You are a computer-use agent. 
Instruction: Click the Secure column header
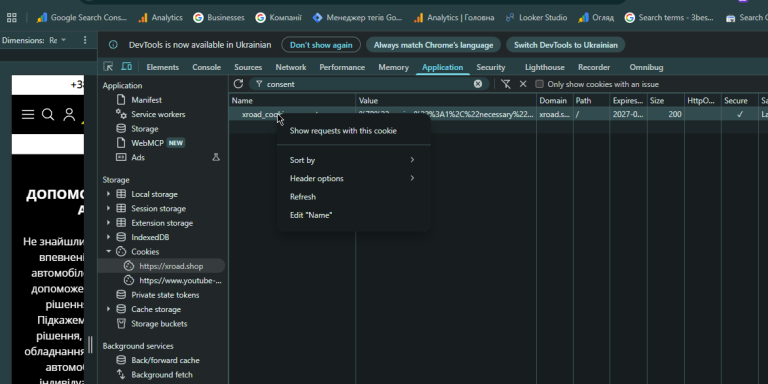[740, 100]
